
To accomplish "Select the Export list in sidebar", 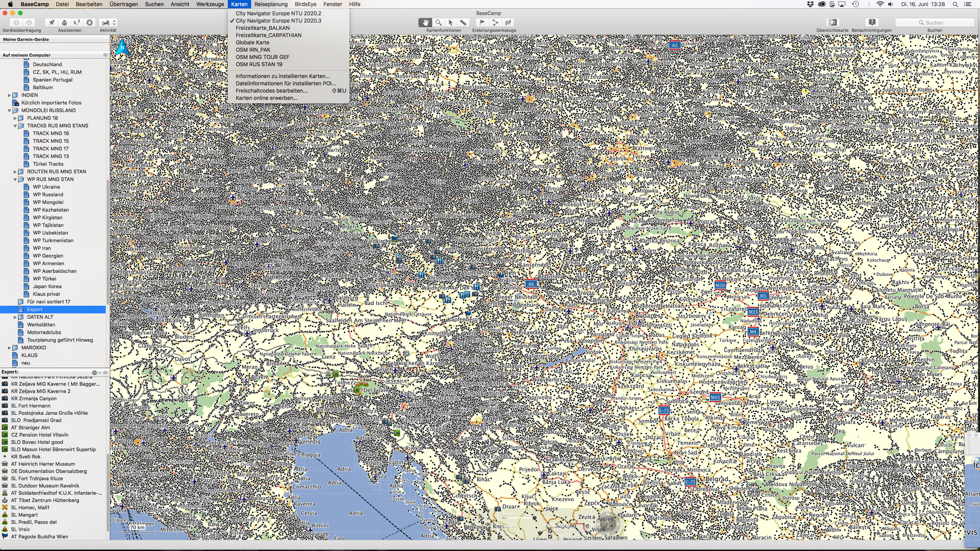I will pos(53,309).
